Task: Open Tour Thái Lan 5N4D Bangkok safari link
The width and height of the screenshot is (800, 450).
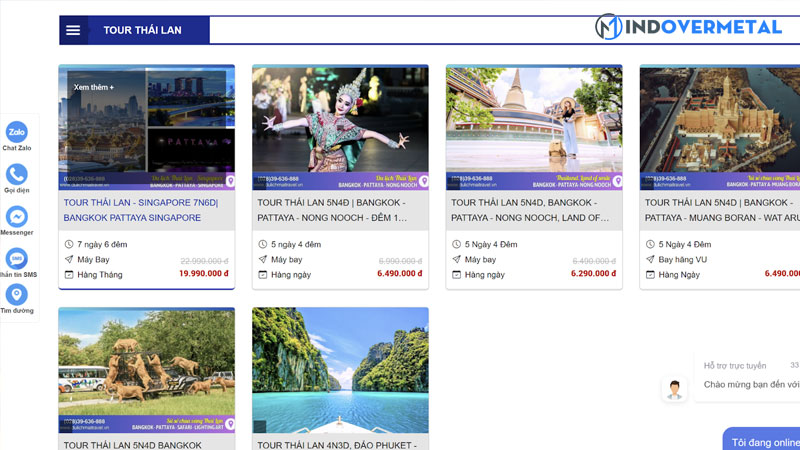Action: (133, 445)
